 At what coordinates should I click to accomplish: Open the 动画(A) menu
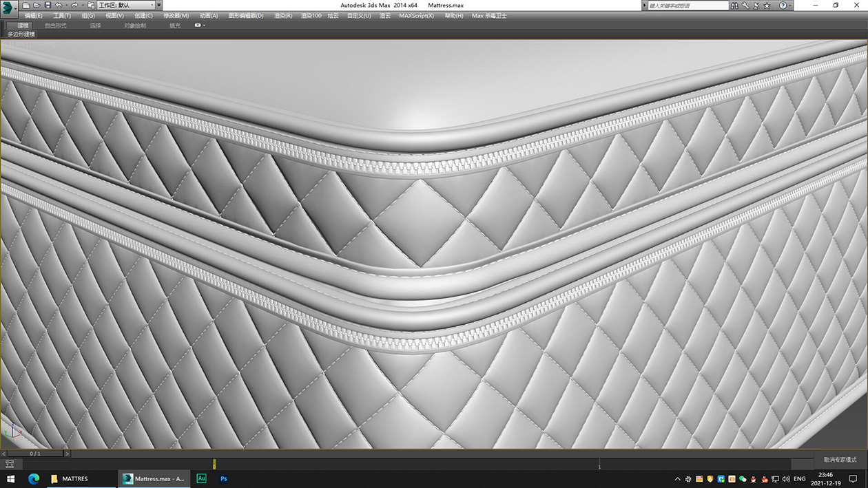coord(209,16)
